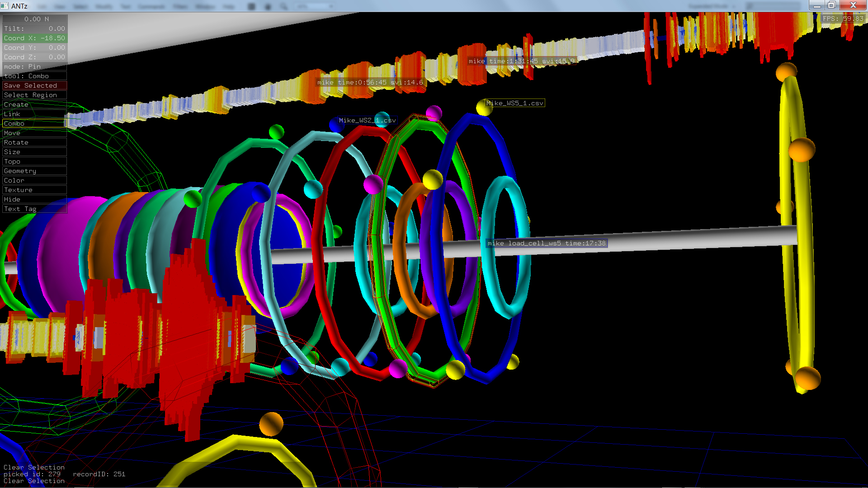868x488 pixels.
Task: Click the Mike_WS5_1.csv node tag
Action: [514, 103]
